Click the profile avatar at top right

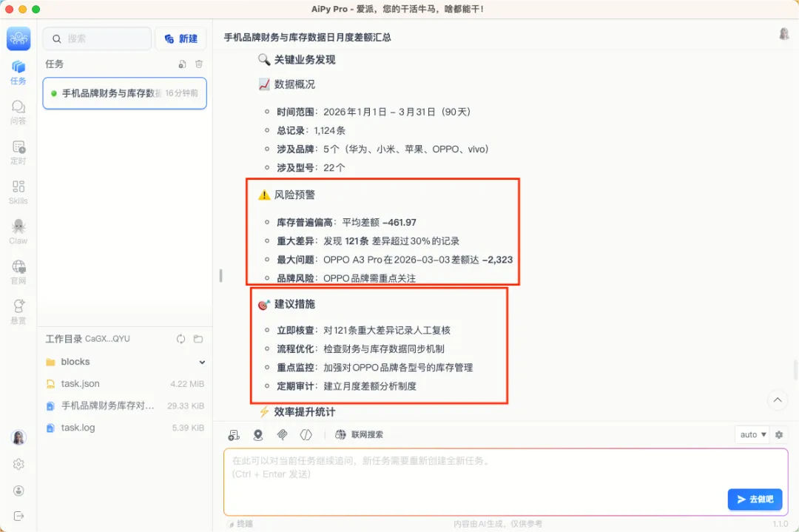[784, 34]
